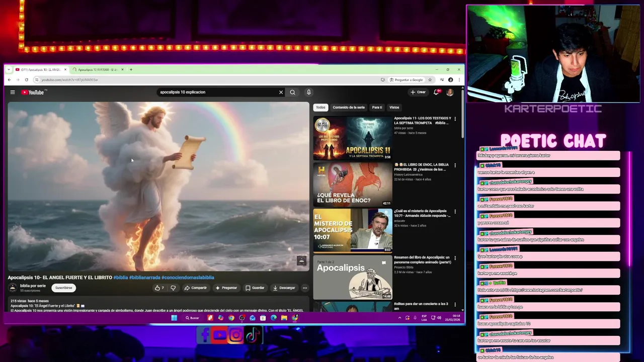Bookmark page with the star icon
Image resolution: width=644 pixels, height=362 pixels.
(430, 79)
